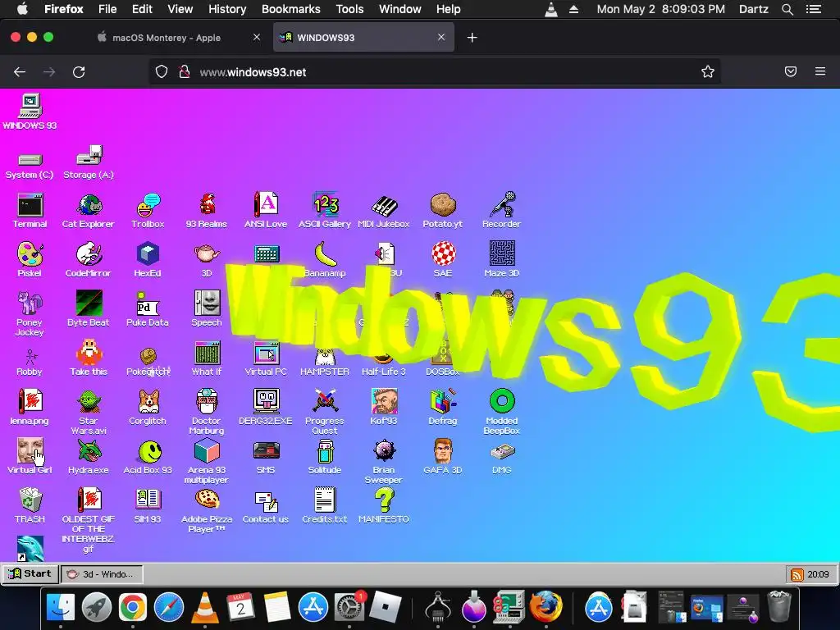Click the RSS feed tray icon
This screenshot has width=840, height=630.
[797, 575]
